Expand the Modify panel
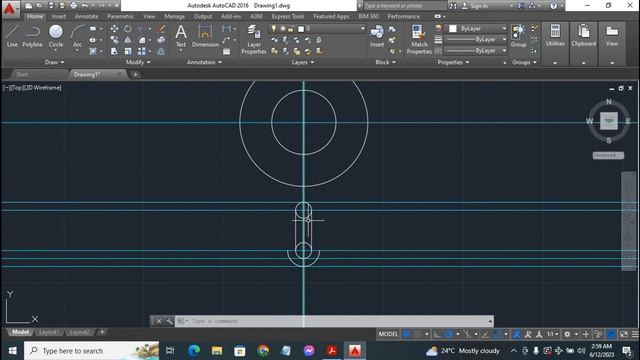The width and height of the screenshot is (640, 360). (x=138, y=62)
